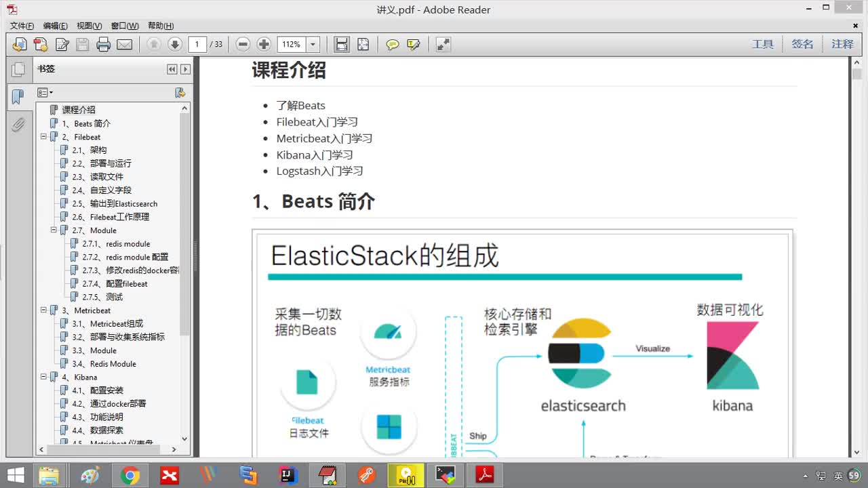Jump to 2.2、部署与运行 bookmark

point(102,163)
